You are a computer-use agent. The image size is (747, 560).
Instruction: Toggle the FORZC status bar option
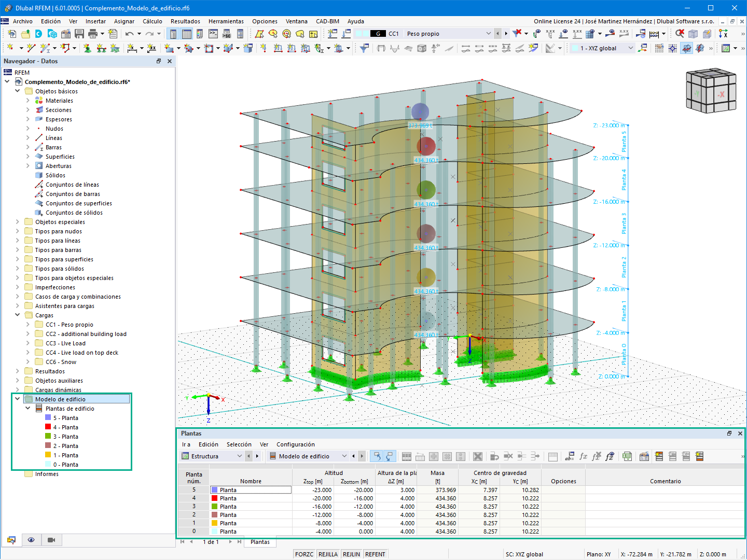click(x=304, y=554)
